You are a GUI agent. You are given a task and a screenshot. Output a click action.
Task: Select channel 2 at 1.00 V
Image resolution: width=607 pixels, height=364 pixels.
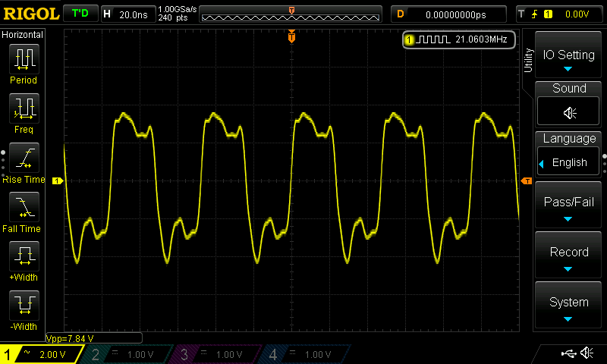point(126,354)
